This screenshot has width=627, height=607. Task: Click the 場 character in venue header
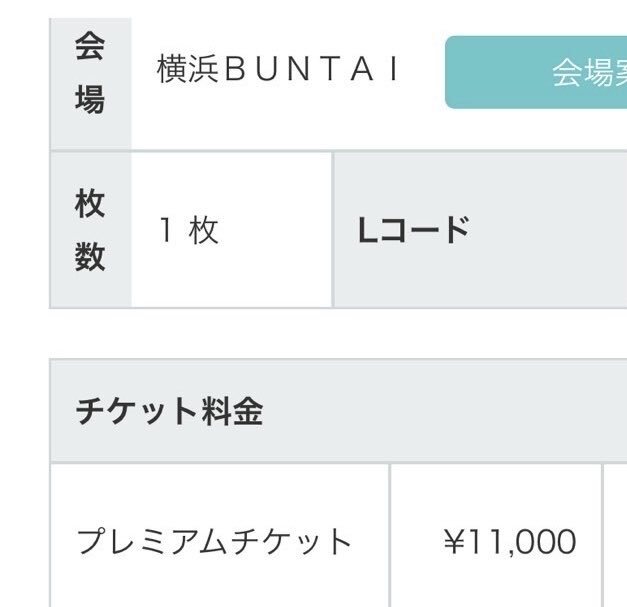pos(90,100)
